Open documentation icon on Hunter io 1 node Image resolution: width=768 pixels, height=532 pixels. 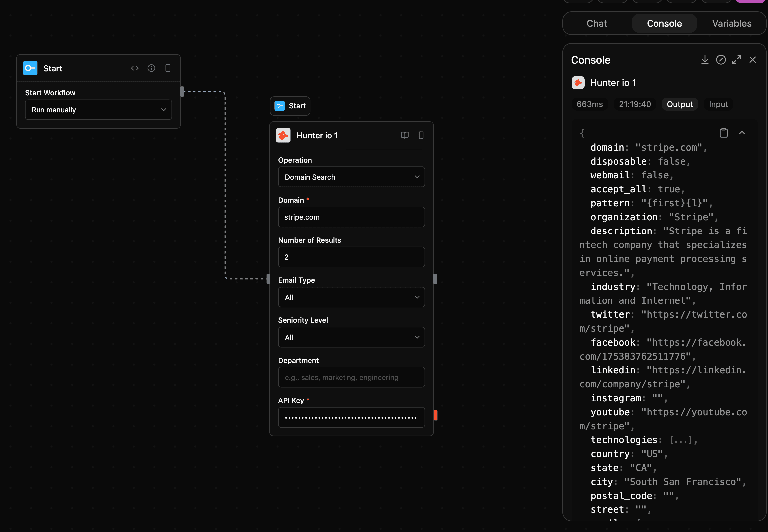tap(404, 135)
